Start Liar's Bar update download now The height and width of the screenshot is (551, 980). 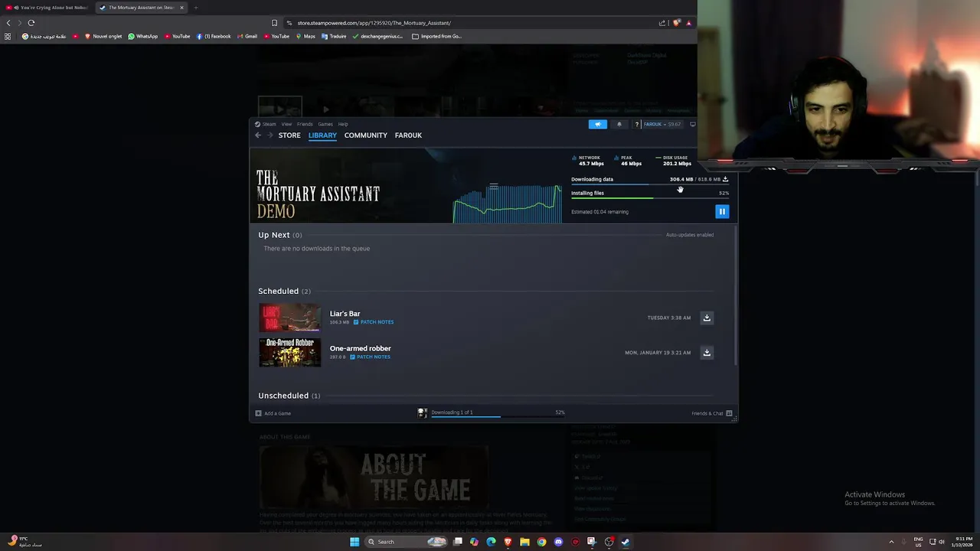coord(707,318)
